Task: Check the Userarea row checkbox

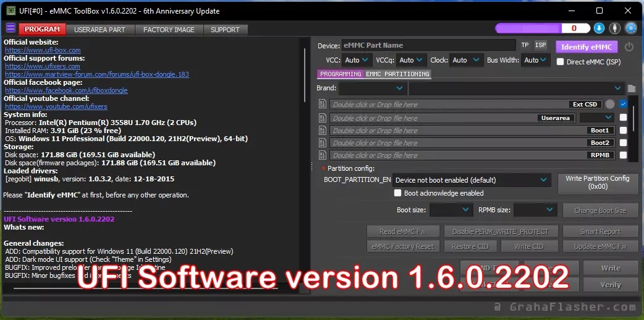Action: [x=624, y=118]
